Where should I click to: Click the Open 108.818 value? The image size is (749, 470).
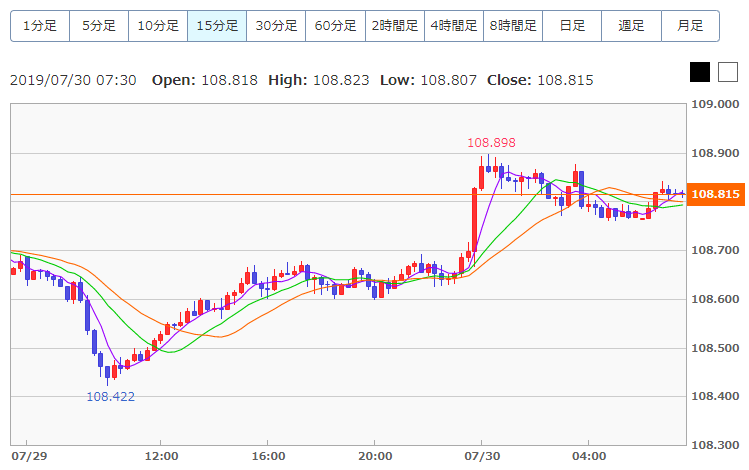click(229, 80)
